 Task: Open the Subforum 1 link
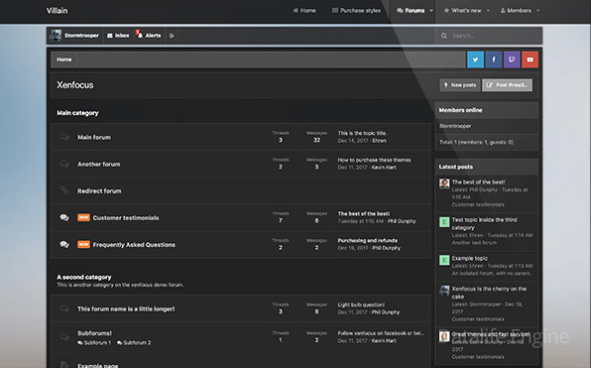pyautogui.click(x=94, y=343)
